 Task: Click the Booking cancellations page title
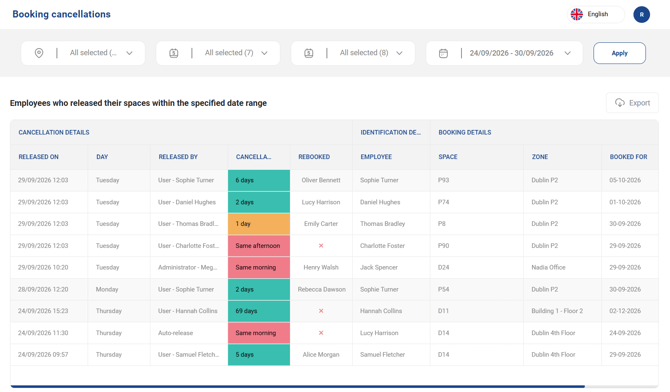click(x=62, y=14)
